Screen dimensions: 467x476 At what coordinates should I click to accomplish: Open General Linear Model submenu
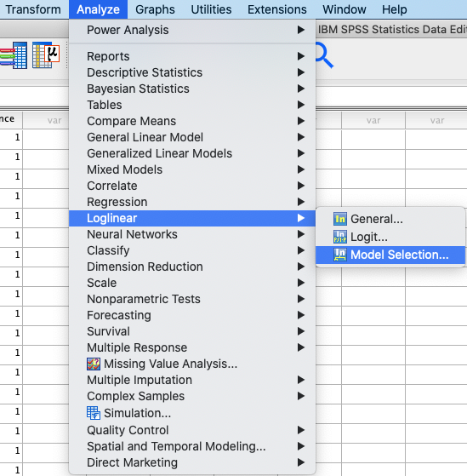192,137
